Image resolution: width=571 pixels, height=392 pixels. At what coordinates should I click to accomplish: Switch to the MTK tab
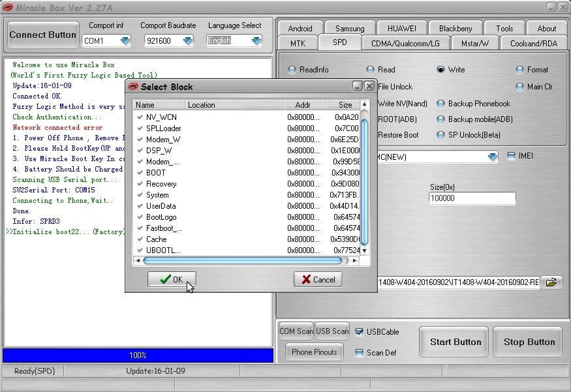pos(298,43)
